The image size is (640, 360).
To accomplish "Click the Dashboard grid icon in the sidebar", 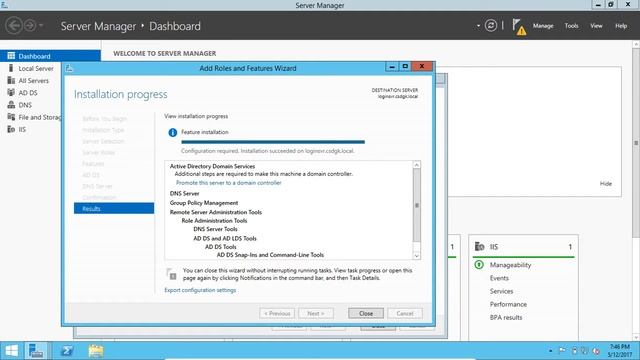I will point(11,56).
